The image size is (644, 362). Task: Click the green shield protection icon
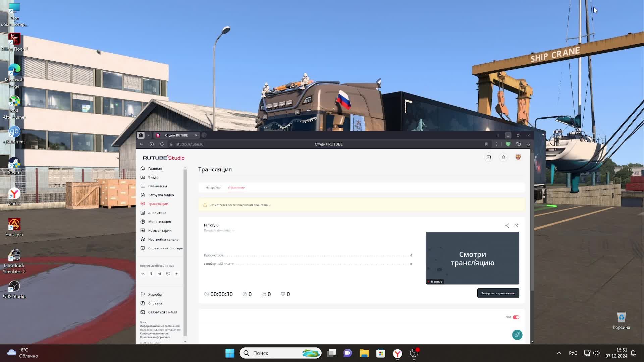[508, 144]
